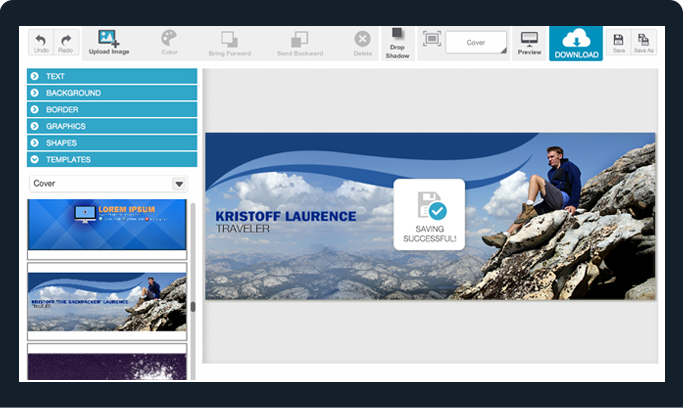
Task: Click the Redo arrow icon
Action: point(66,40)
